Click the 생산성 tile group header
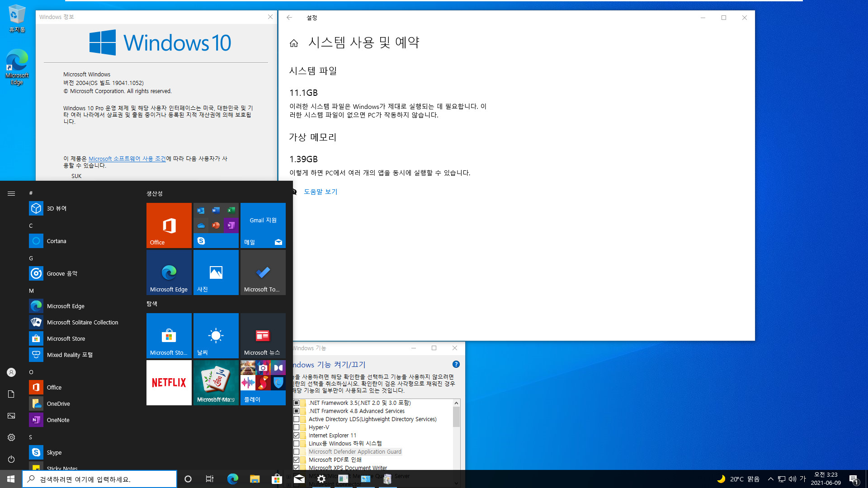868x488 pixels. click(155, 193)
